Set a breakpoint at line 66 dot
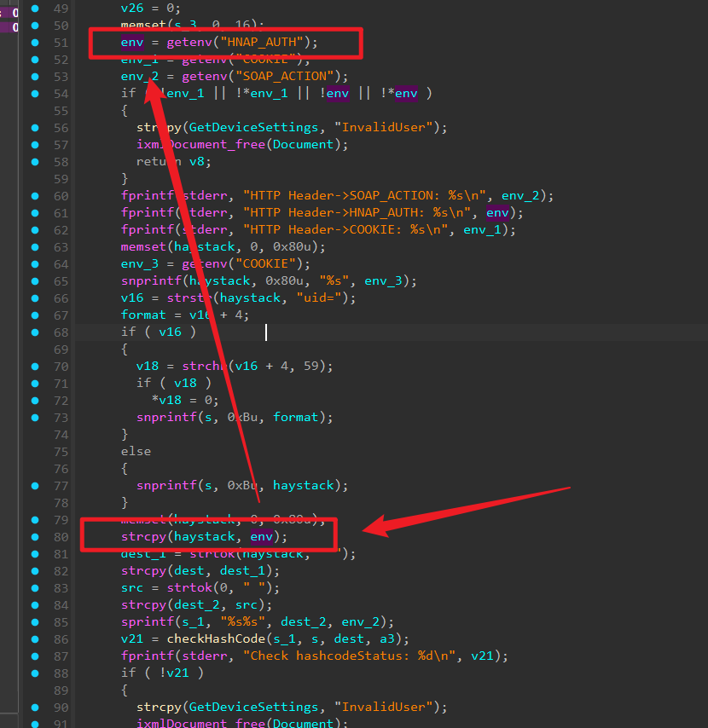 click(35, 298)
